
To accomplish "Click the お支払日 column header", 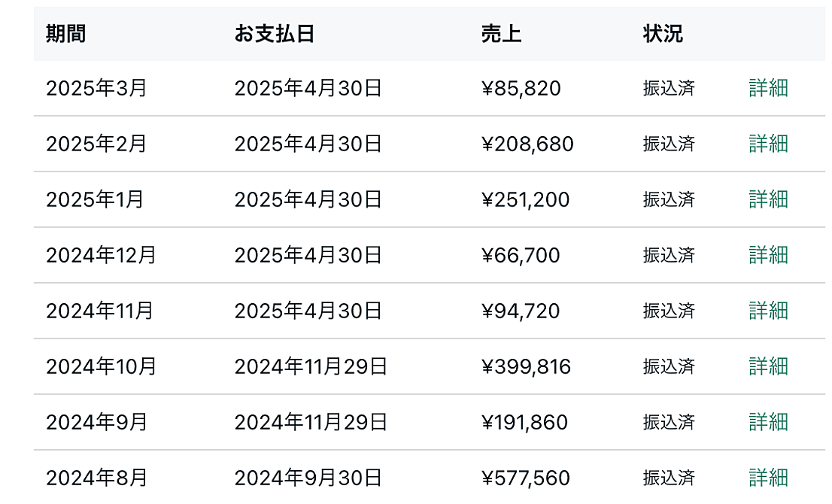I will point(275,34).
